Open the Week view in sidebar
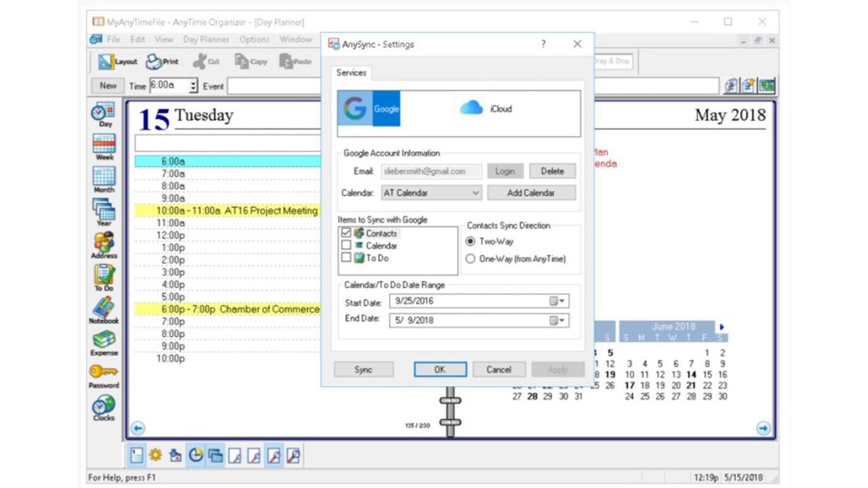Image resolution: width=868 pixels, height=488 pixels. [105, 147]
